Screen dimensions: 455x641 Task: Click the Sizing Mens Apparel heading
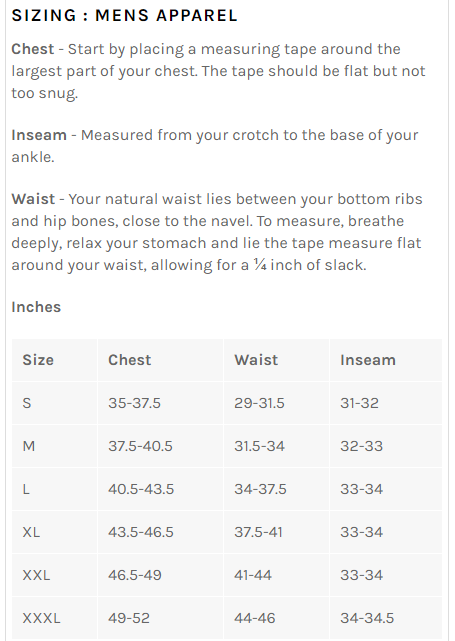click(124, 16)
